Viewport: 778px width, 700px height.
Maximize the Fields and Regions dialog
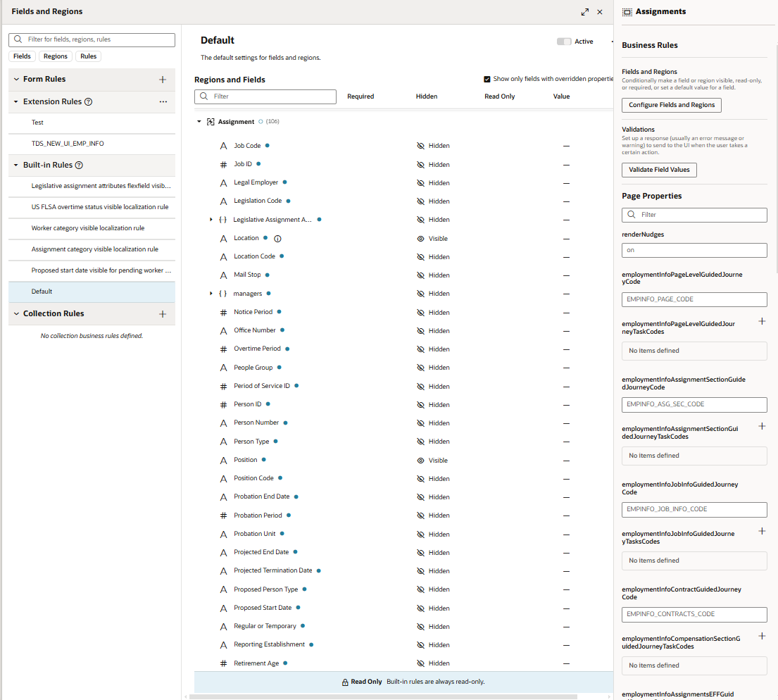584,11
